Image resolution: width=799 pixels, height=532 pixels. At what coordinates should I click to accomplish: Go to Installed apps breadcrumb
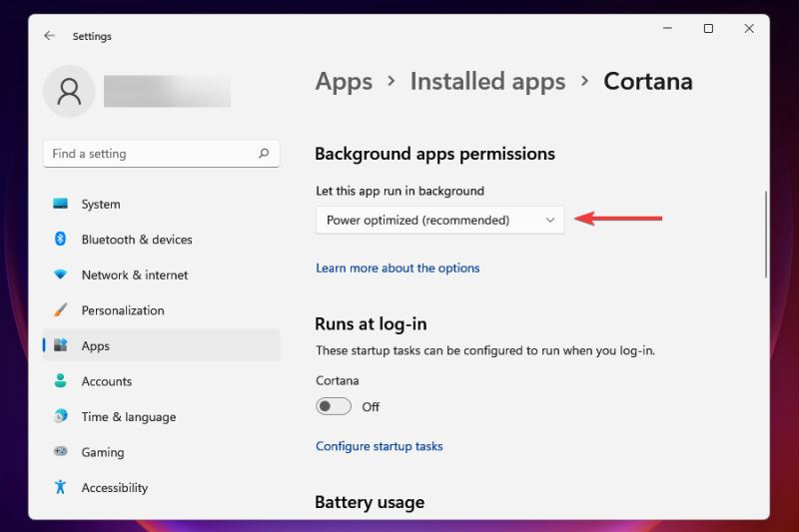pos(487,82)
